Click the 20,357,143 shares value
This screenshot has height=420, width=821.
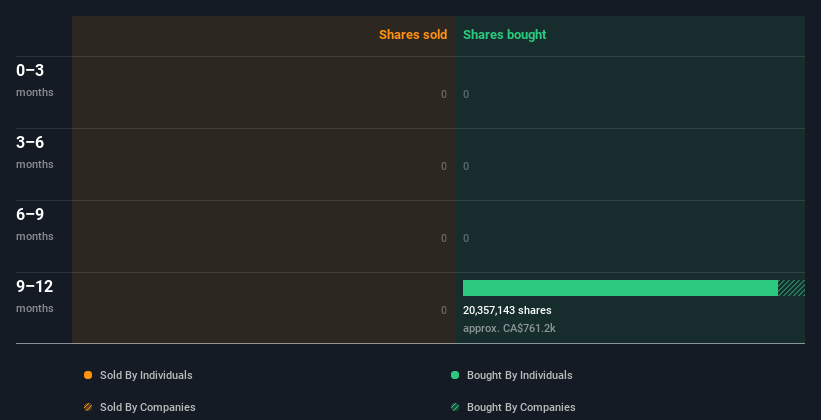point(507,310)
